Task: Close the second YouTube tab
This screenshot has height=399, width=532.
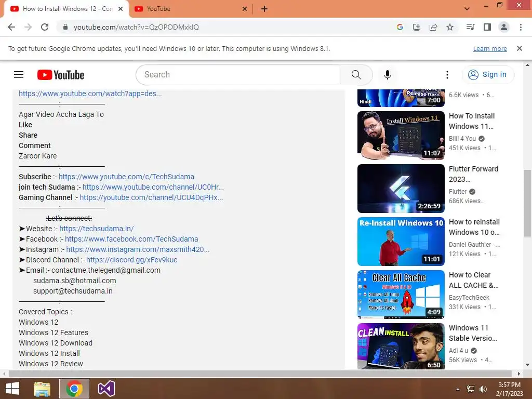Action: tap(245, 9)
